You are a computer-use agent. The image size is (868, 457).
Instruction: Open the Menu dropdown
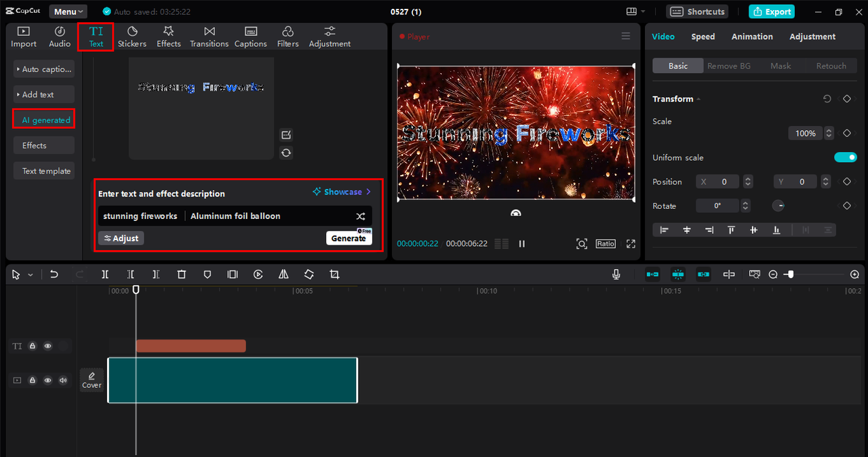68,12
